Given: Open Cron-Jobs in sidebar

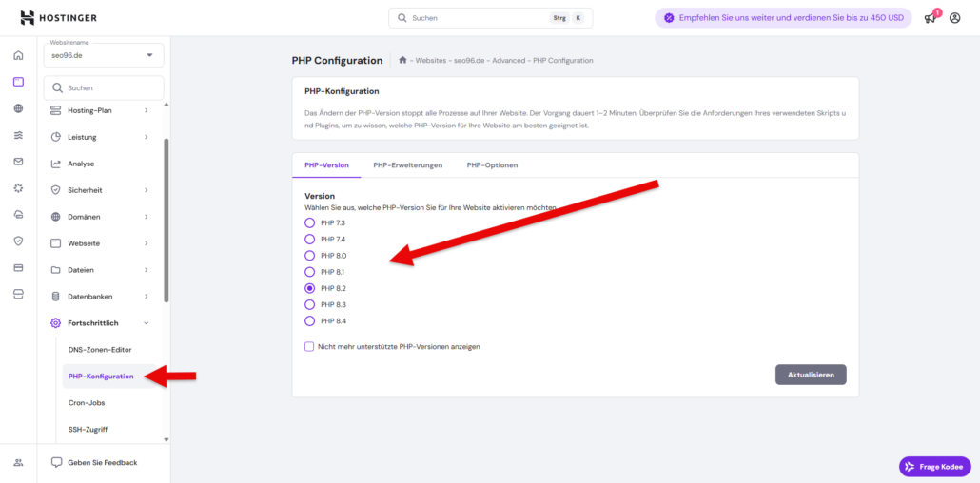Looking at the screenshot, I should coord(87,403).
